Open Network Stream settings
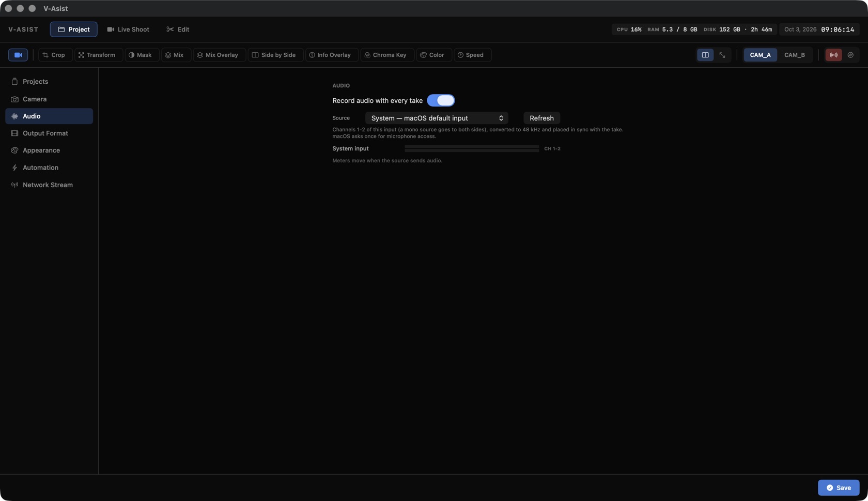This screenshot has width=868, height=501. tap(49, 185)
